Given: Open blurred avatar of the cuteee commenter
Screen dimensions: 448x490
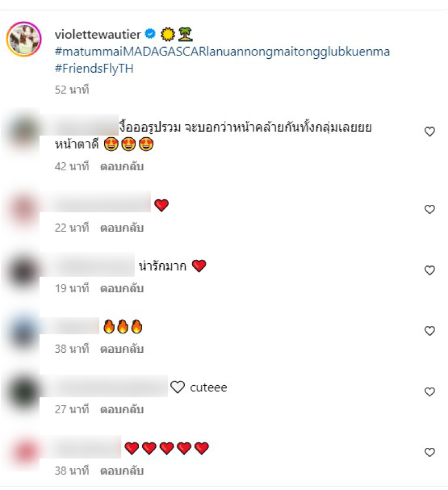Looking at the screenshot, I should 24,392.
